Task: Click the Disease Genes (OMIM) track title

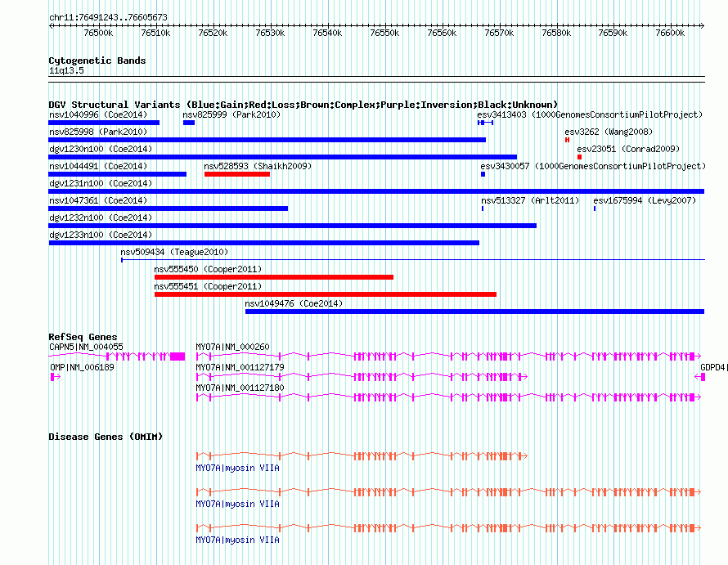Action: click(106, 437)
